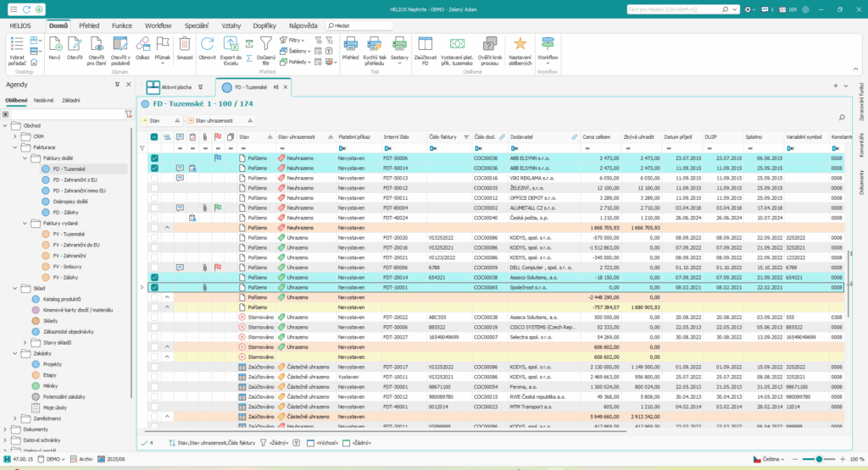868x470 pixels.
Task: Click the Rychlý tisk přehledu printer icon
Action: pos(375,46)
